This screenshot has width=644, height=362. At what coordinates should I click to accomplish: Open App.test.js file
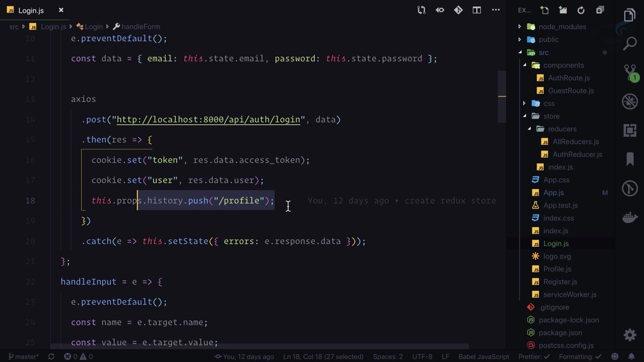pos(560,205)
